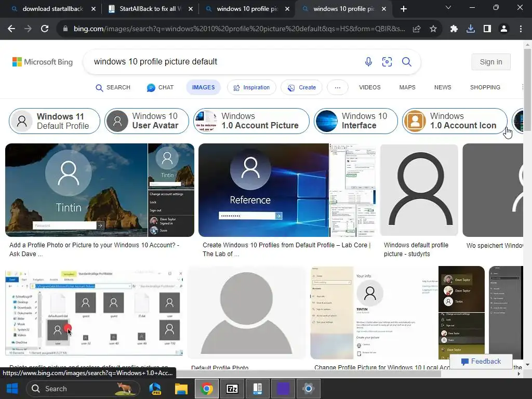Image resolution: width=532 pixels, height=399 pixels.
Task: Open Chrome three-dot menu
Action: pos(521,29)
